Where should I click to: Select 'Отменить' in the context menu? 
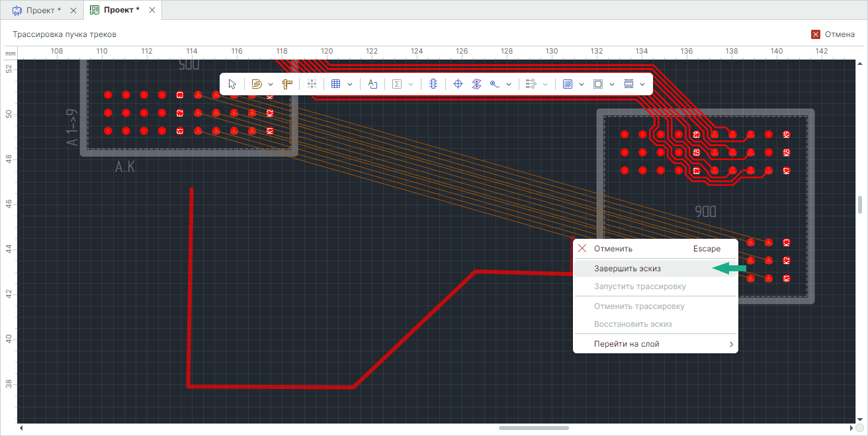pos(613,249)
